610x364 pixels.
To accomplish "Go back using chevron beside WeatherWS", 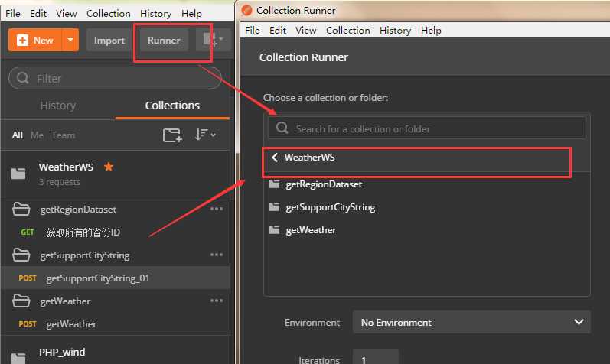I will click(x=275, y=158).
